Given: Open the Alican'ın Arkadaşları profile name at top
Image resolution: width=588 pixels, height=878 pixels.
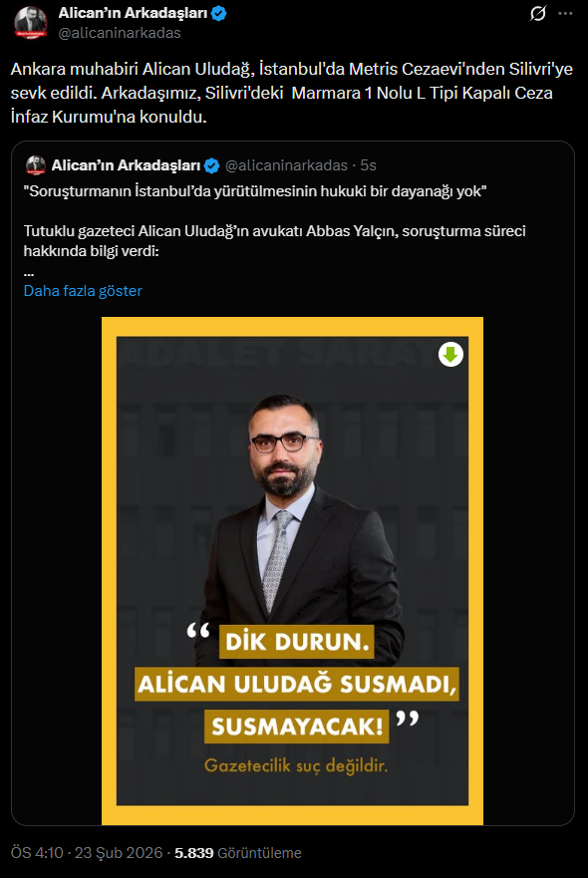Looking at the screenshot, I should (133, 13).
